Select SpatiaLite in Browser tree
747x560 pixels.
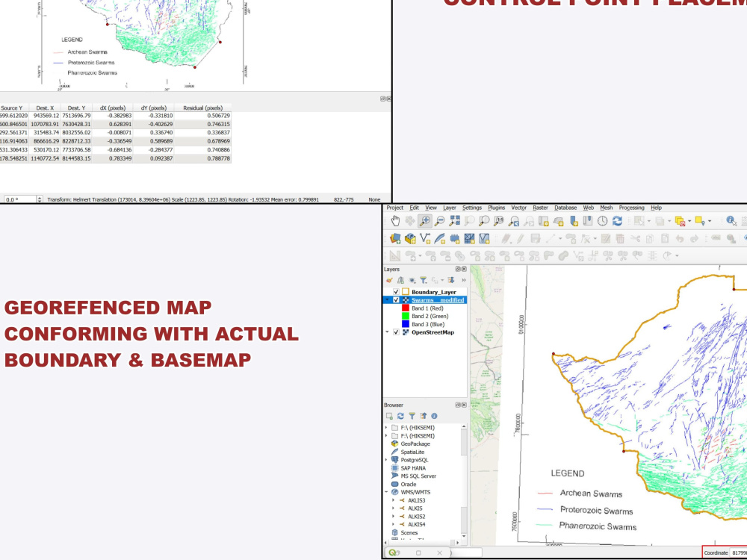coord(412,452)
